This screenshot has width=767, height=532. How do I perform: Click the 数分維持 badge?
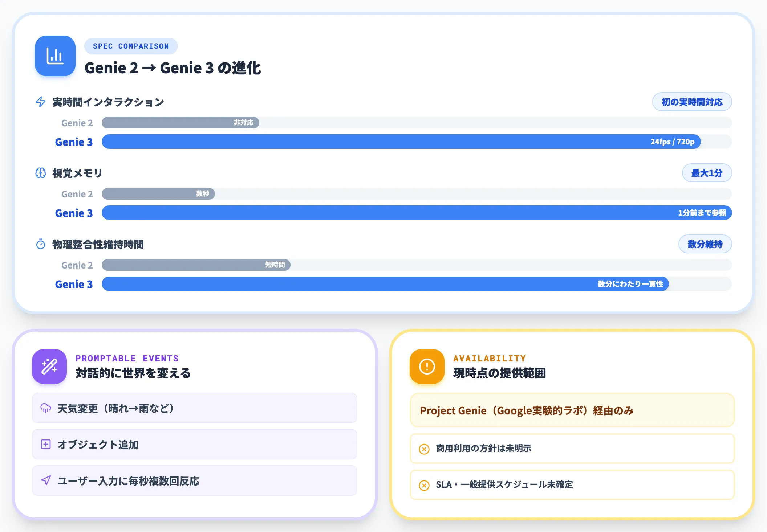click(x=705, y=244)
